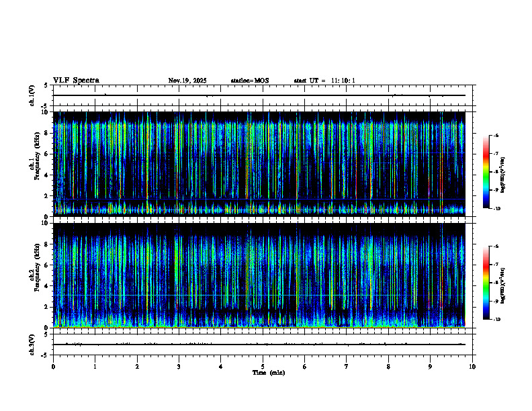Click the "2" tick on ch.2 frequency axis
The image size is (532, 411).
click(47, 307)
